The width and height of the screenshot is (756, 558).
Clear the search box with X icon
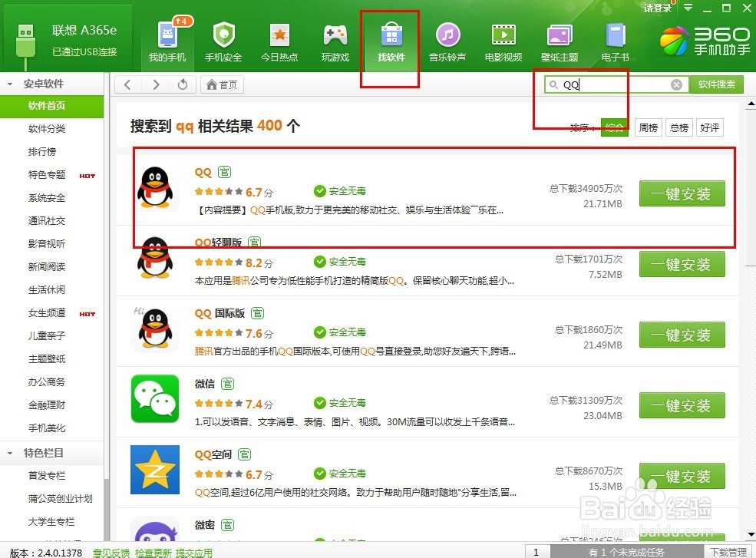[676, 85]
